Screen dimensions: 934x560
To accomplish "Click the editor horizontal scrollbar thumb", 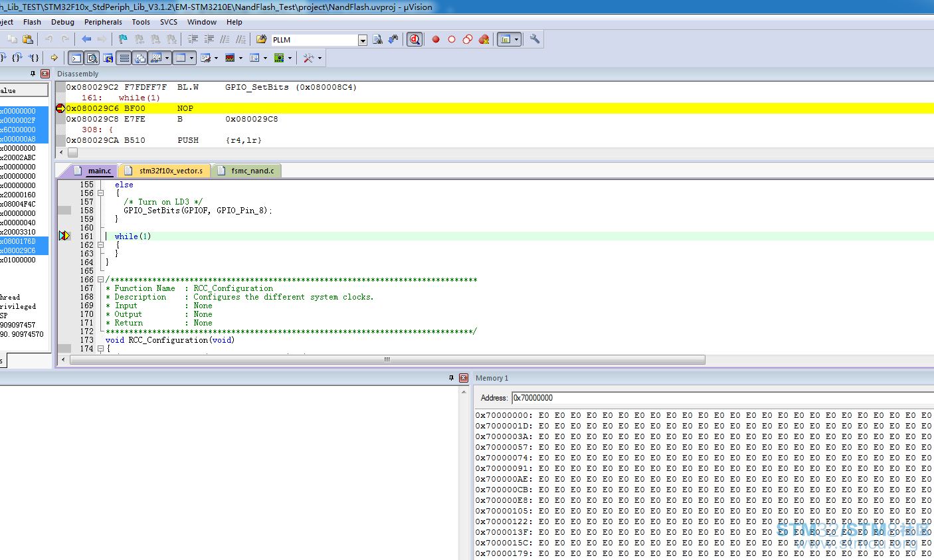I will pyautogui.click(x=387, y=360).
